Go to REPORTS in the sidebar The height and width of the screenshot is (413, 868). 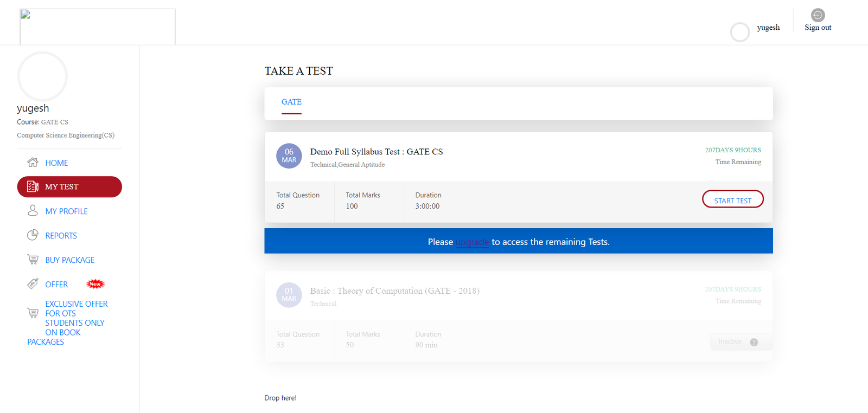click(61, 236)
